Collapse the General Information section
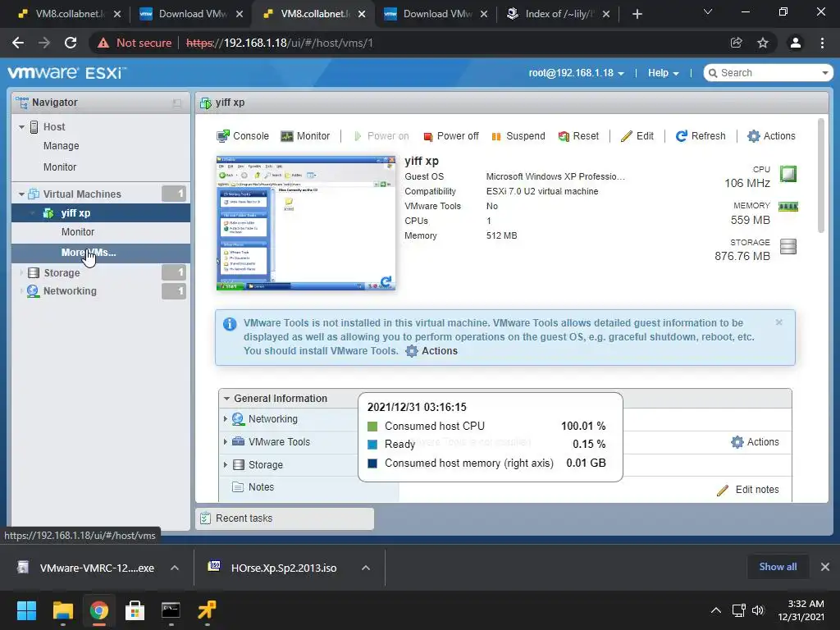This screenshot has width=840, height=630. [226, 399]
